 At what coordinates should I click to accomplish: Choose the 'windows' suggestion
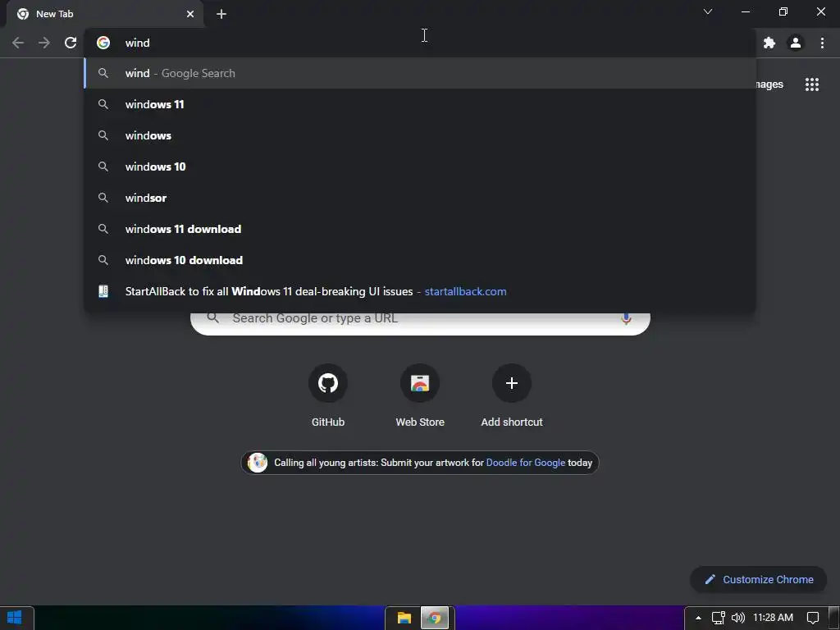[x=420, y=135]
